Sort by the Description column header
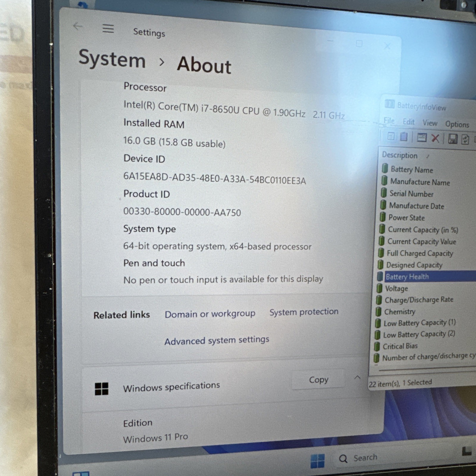 click(400, 155)
